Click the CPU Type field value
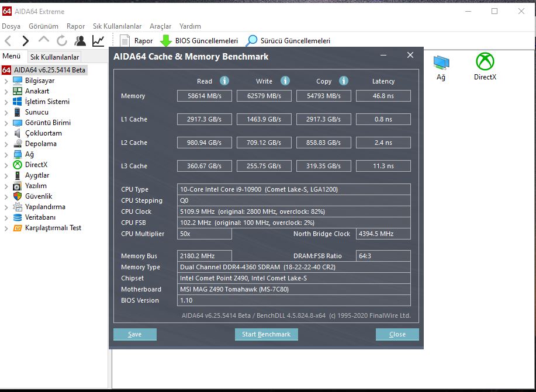Screen dimensions: 536x392 pos(293,189)
